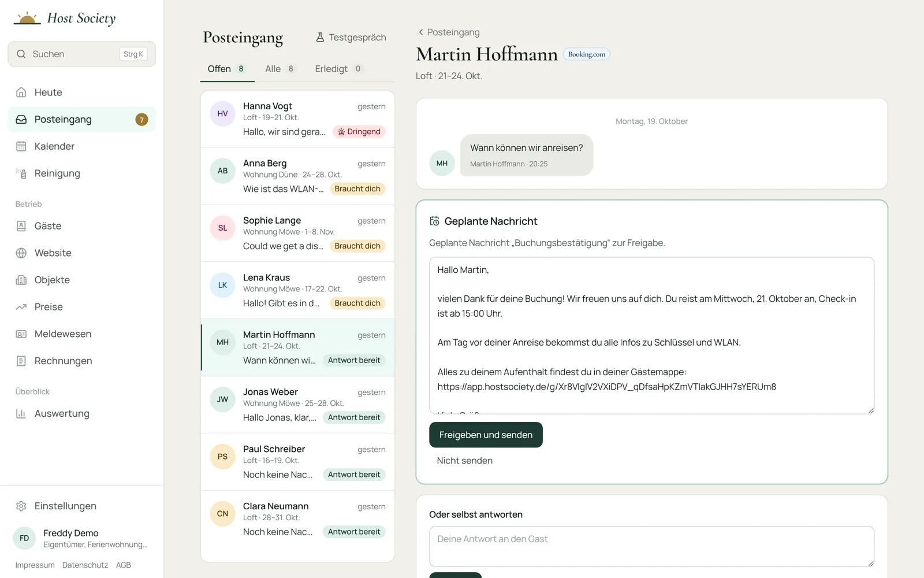The width and height of the screenshot is (924, 578).
Task: Switch to the Alle tab
Action: [280, 69]
